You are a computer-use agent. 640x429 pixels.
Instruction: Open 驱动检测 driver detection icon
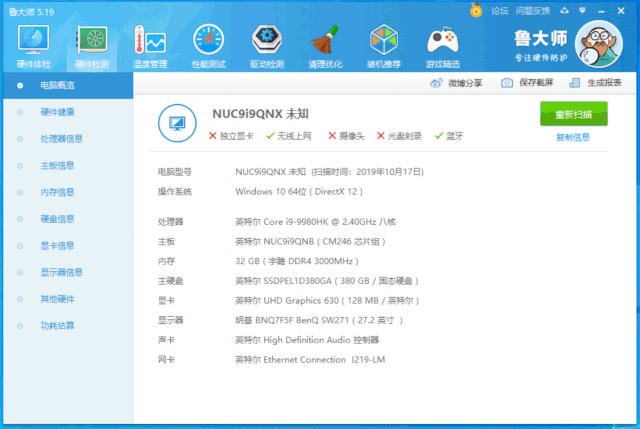[x=267, y=46]
